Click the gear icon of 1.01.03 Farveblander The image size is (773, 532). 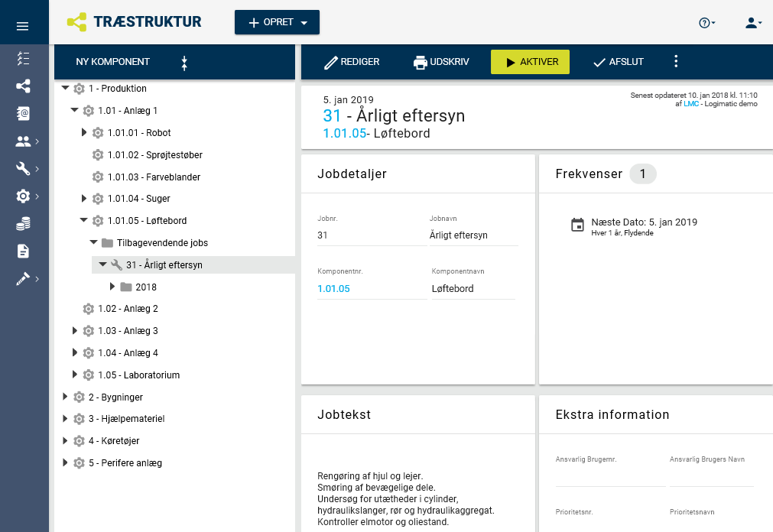pyautogui.click(x=98, y=177)
